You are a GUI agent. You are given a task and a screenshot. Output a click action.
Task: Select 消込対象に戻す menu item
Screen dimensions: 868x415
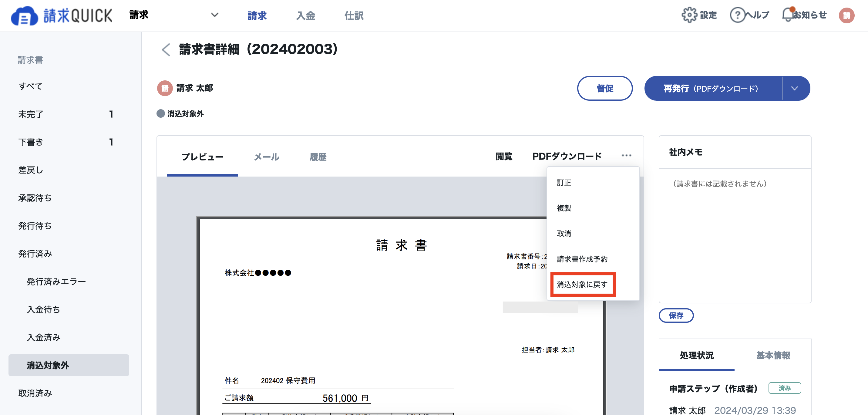(582, 284)
